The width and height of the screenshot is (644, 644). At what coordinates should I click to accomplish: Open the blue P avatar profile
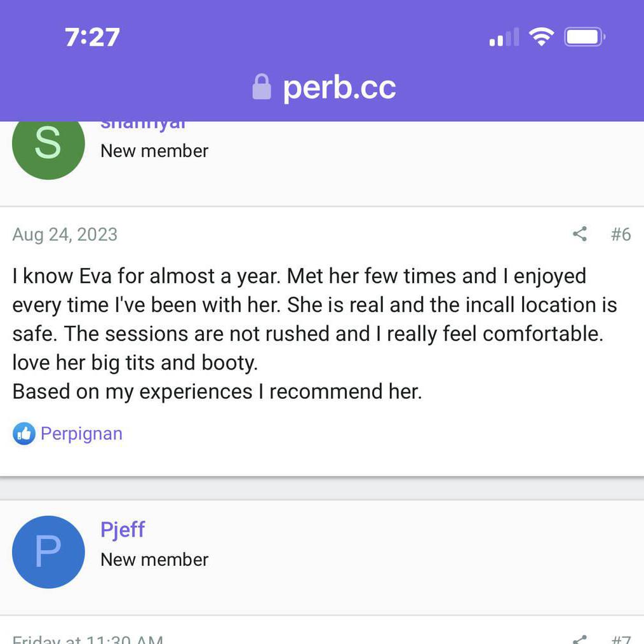point(48,552)
